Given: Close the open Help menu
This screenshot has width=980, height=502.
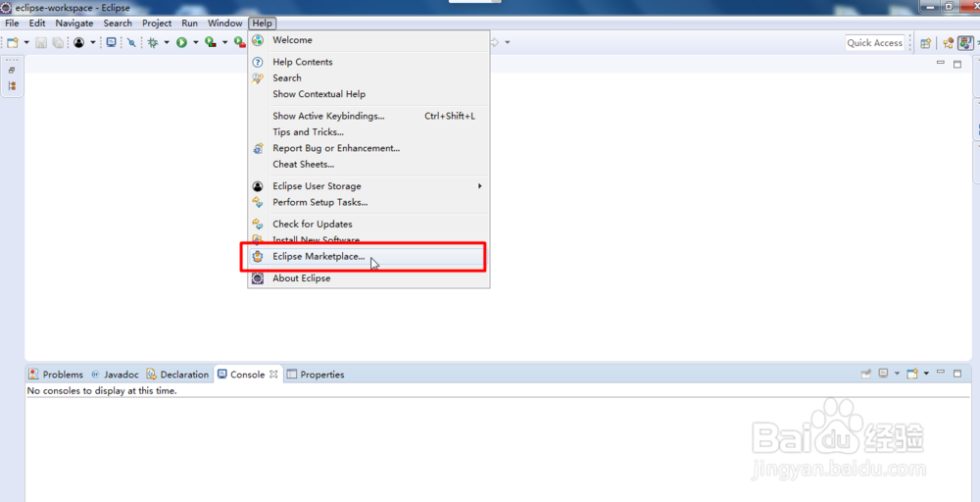Looking at the screenshot, I should coord(262,24).
